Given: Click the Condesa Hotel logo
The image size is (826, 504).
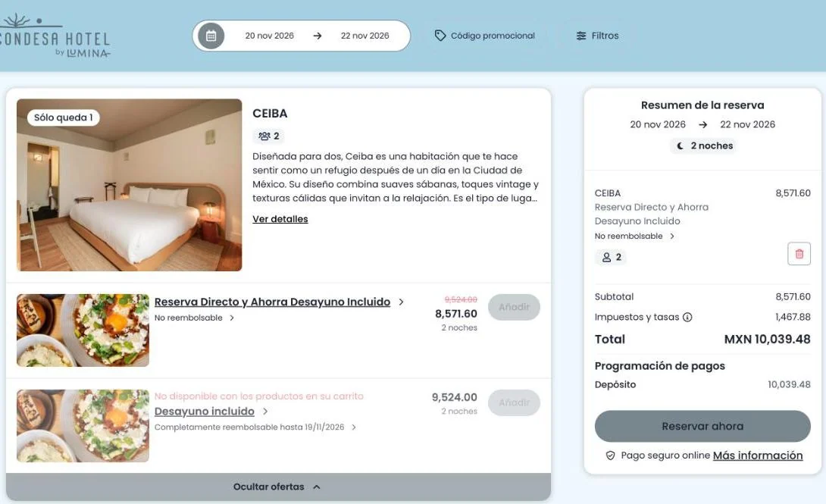Looking at the screenshot, I should [55, 36].
